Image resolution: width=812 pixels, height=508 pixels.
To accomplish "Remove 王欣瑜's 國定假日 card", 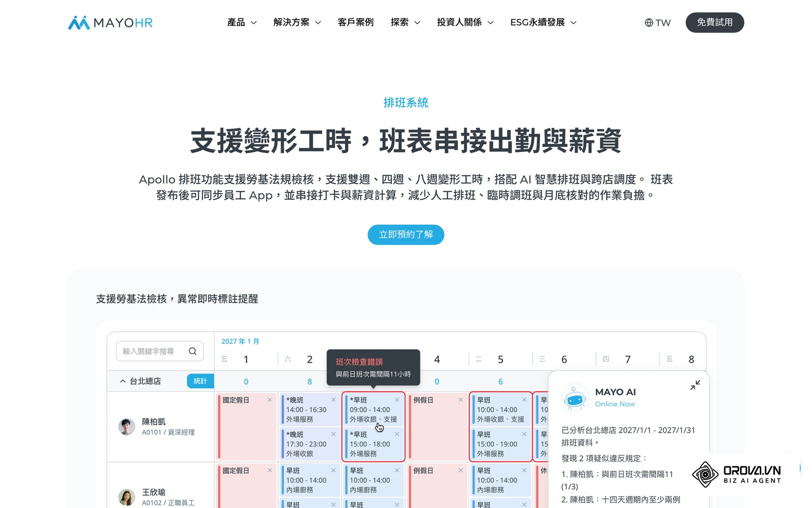I will pyautogui.click(x=269, y=470).
